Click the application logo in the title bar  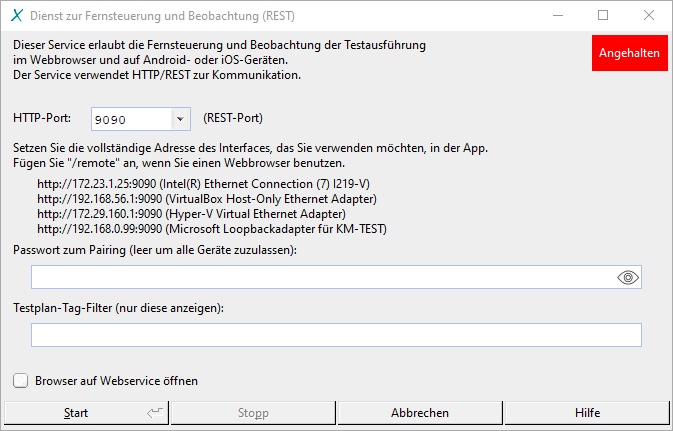pyautogui.click(x=16, y=16)
